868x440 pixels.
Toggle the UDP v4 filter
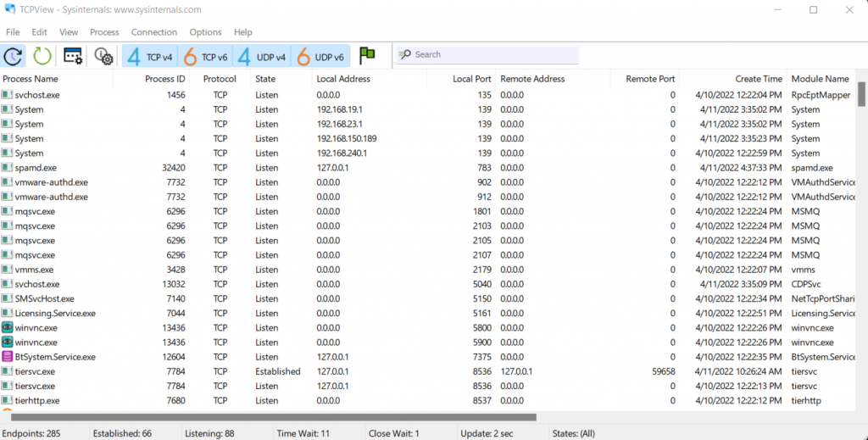262,56
